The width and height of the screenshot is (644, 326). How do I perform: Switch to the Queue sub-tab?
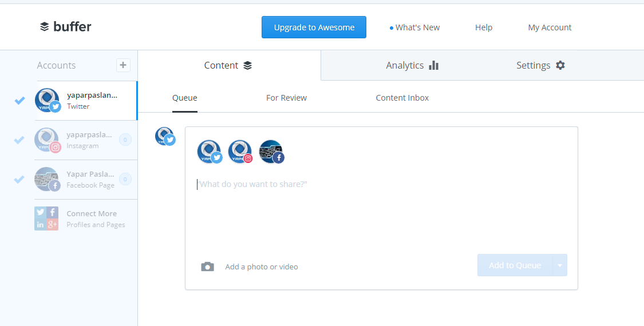185,98
